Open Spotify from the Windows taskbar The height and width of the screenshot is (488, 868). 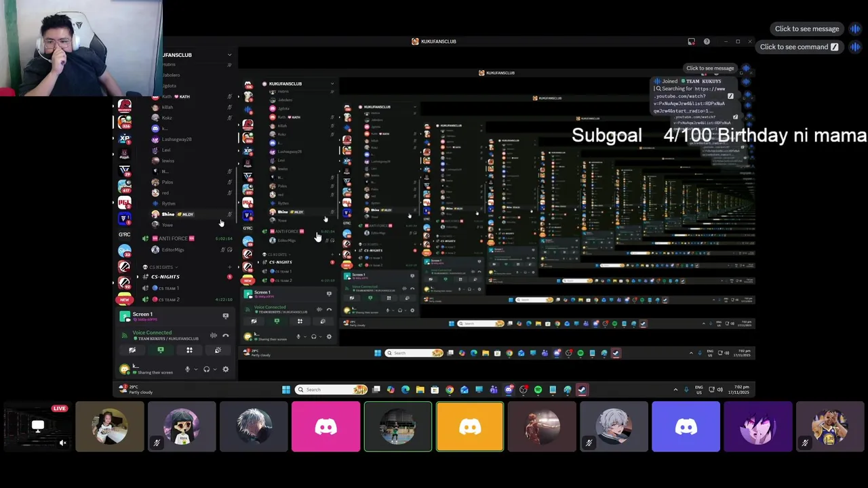[538, 390]
